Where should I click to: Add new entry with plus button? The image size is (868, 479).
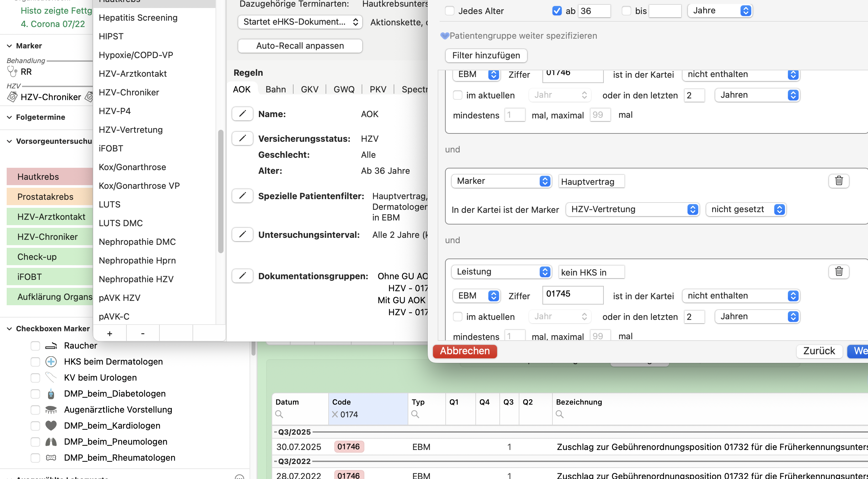pyautogui.click(x=109, y=334)
